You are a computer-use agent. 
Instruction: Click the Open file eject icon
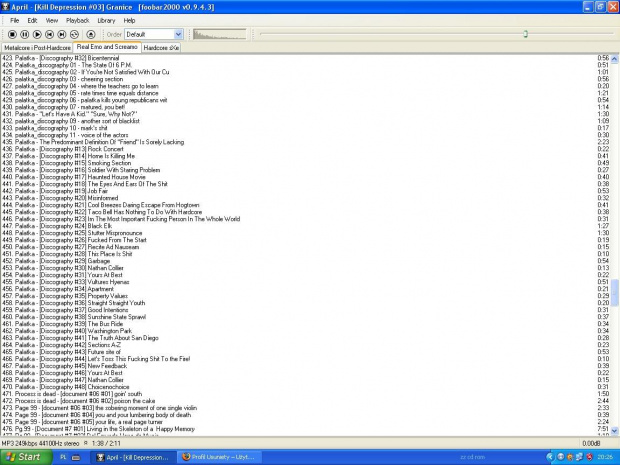point(89,34)
